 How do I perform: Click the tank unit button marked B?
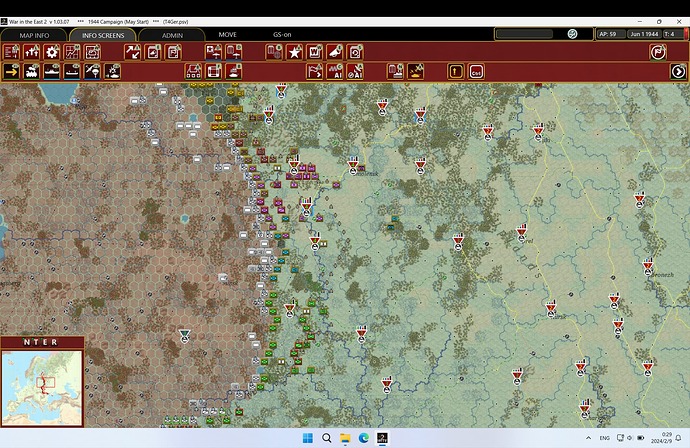click(x=234, y=71)
